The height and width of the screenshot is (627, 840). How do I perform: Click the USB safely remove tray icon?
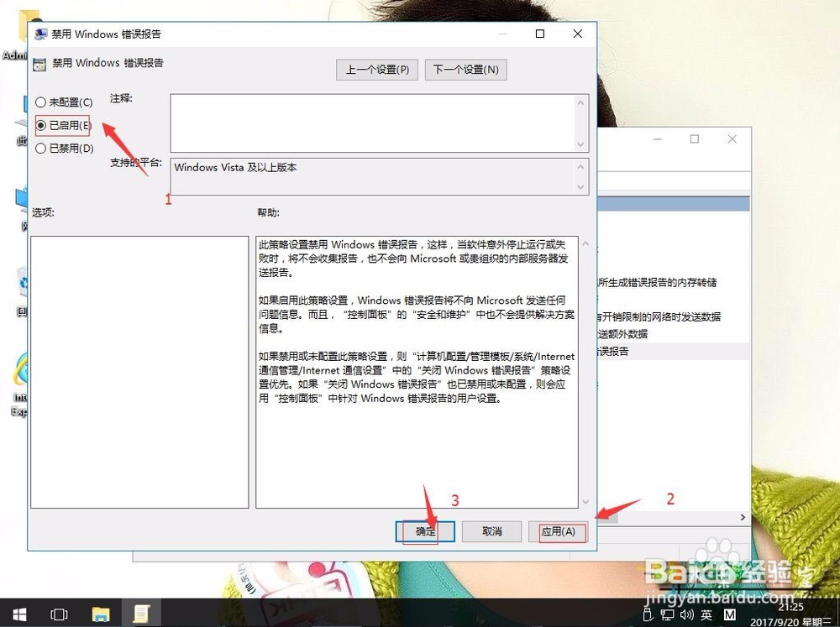pos(648,614)
